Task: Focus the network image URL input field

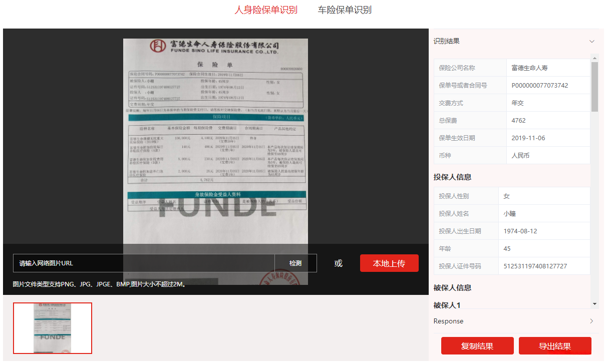Action: coord(144,263)
